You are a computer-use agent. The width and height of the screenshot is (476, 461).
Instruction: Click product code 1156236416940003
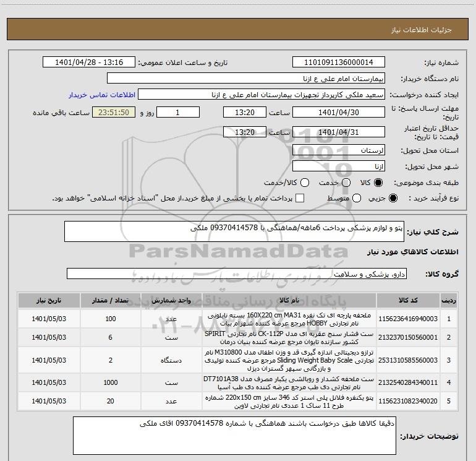[408, 319]
